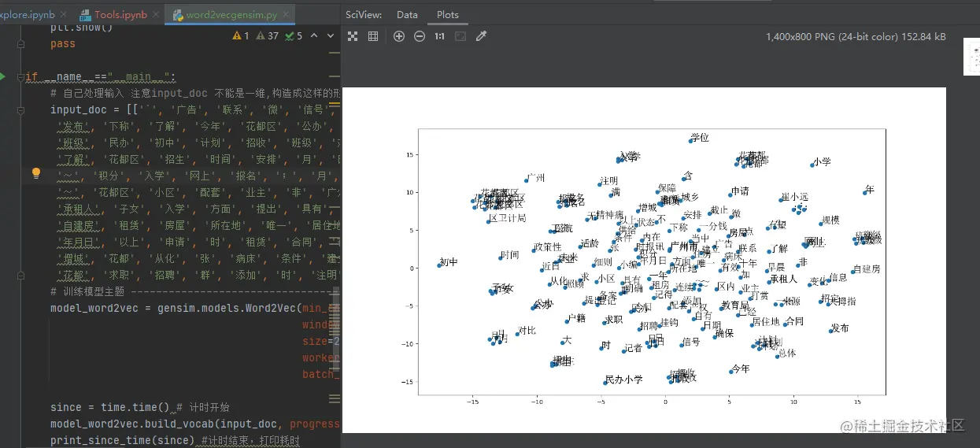Click the main t-SNE scatter plot image

[x=644, y=260]
